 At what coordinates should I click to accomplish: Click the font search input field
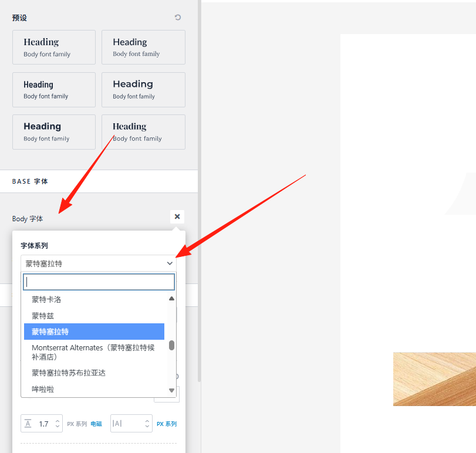pyautogui.click(x=98, y=282)
